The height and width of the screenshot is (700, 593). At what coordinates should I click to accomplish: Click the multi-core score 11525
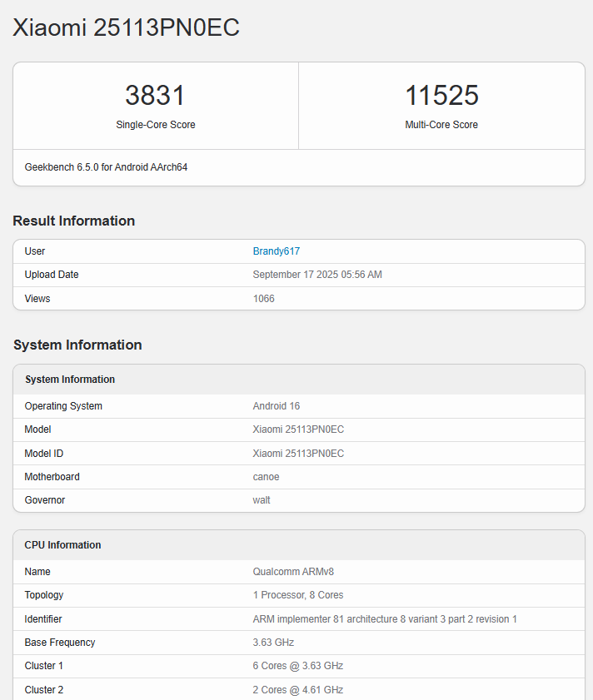pyautogui.click(x=441, y=95)
